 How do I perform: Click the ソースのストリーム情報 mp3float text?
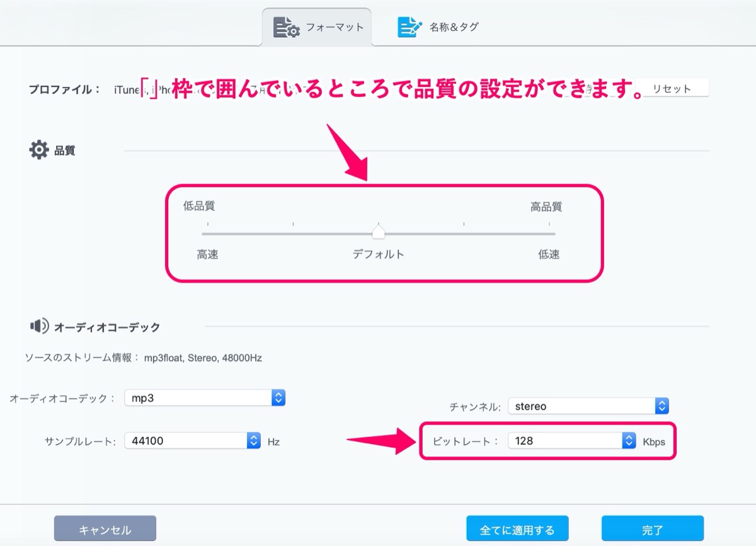tap(143, 357)
